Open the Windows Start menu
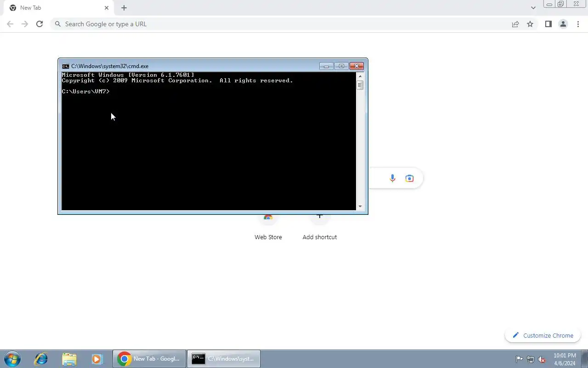Viewport: 588px width, 368px height. 12,359
